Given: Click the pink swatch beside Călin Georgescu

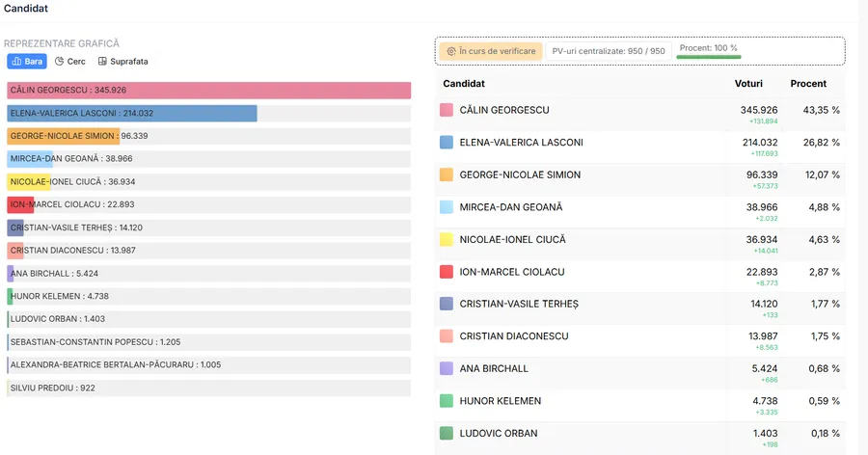Looking at the screenshot, I should pos(447,110).
